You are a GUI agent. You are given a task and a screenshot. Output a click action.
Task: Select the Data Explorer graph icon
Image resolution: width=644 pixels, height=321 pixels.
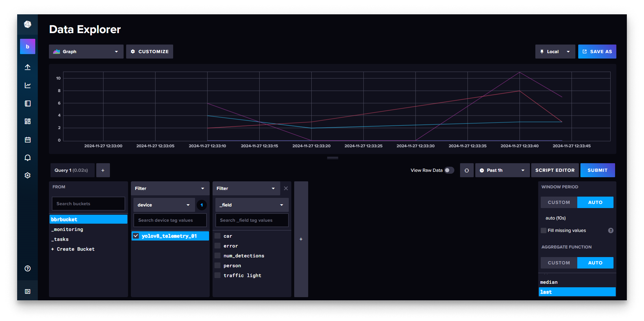coord(27,85)
